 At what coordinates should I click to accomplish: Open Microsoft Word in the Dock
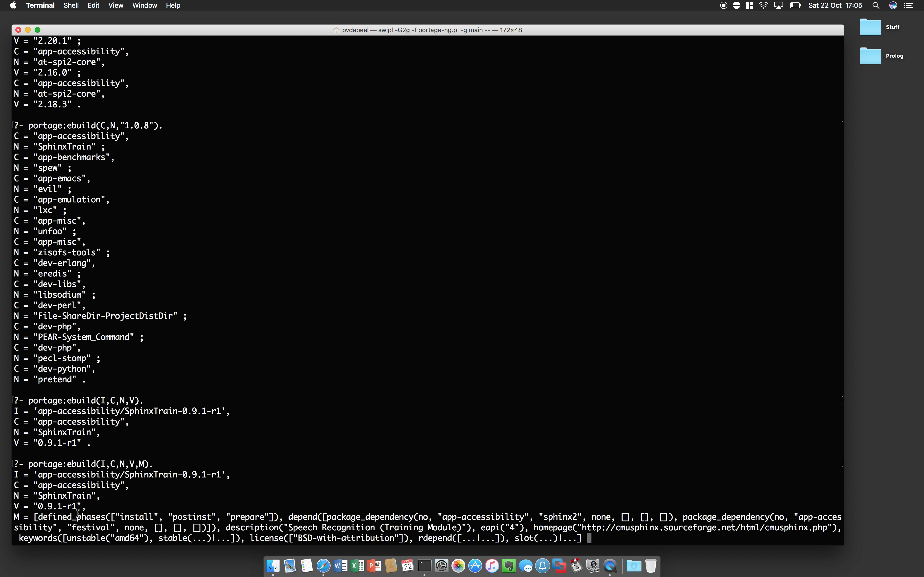click(340, 565)
